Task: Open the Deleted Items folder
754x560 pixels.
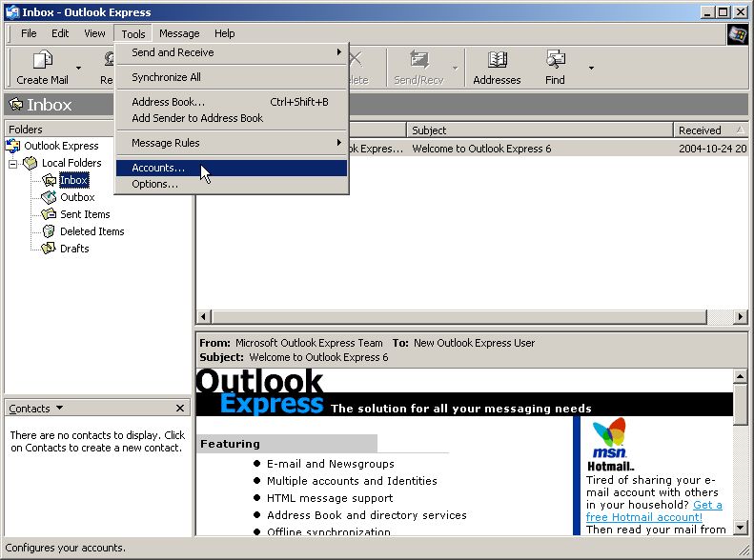Action: tap(92, 231)
